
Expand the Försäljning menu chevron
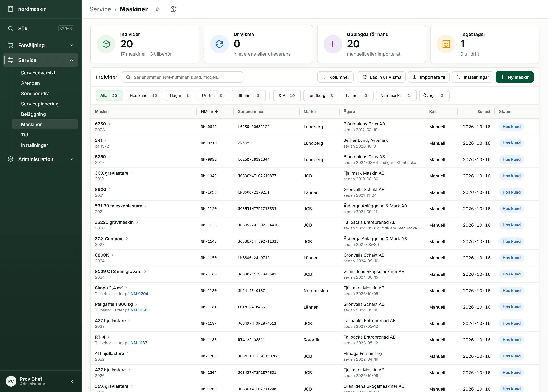[x=72, y=45]
